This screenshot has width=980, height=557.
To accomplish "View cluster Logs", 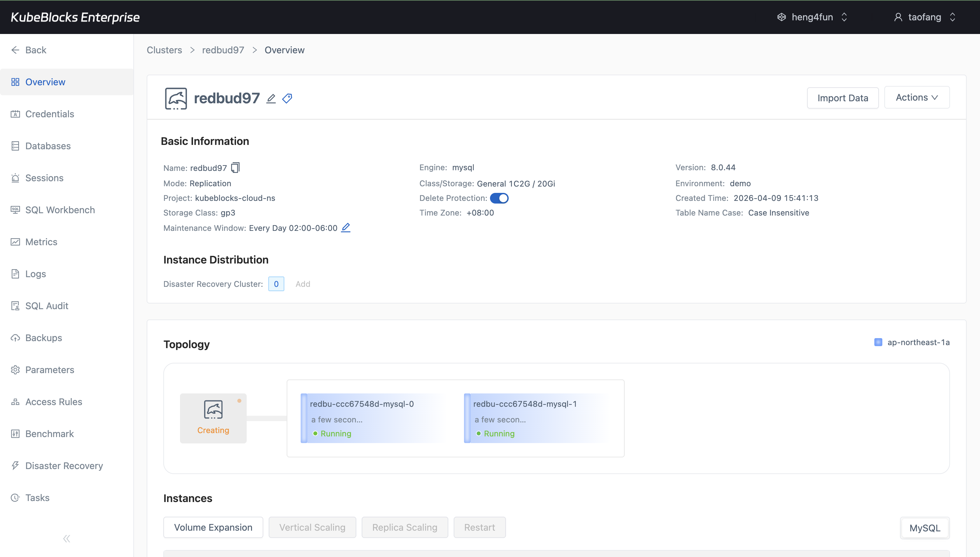I will (x=35, y=274).
